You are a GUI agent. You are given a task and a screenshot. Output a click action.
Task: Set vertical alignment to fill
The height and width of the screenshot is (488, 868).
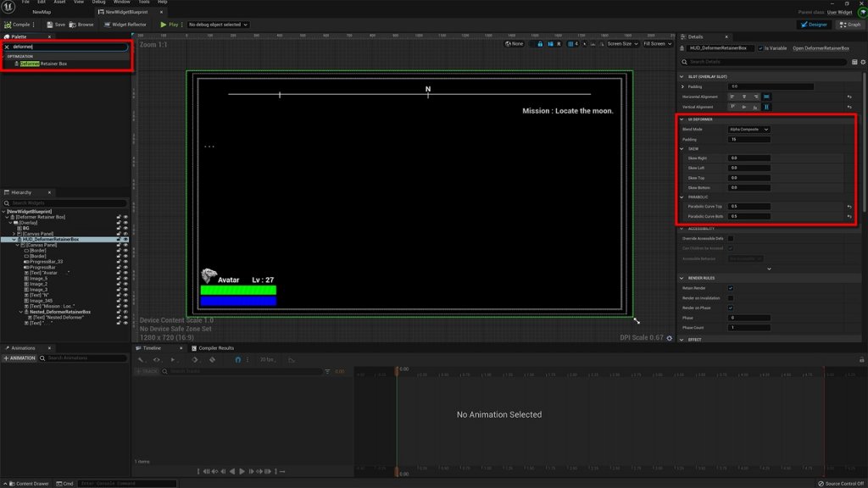click(x=766, y=107)
